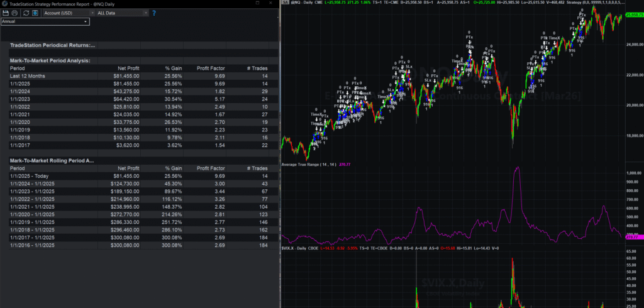Click the Profit Factor header in Rolling Period table
This screenshot has width=644, height=308.
(211, 168)
